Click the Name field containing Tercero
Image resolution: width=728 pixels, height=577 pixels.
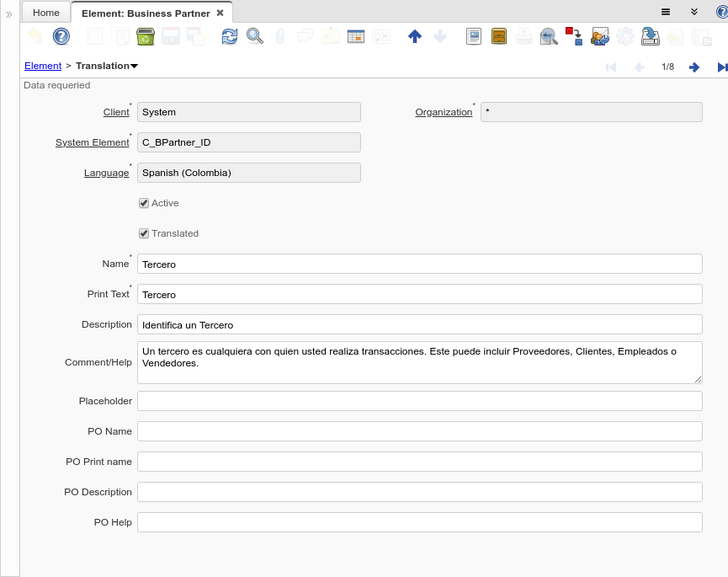(x=420, y=264)
